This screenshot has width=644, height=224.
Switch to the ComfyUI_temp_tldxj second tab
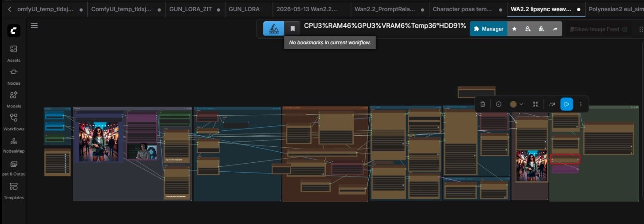coord(126,9)
